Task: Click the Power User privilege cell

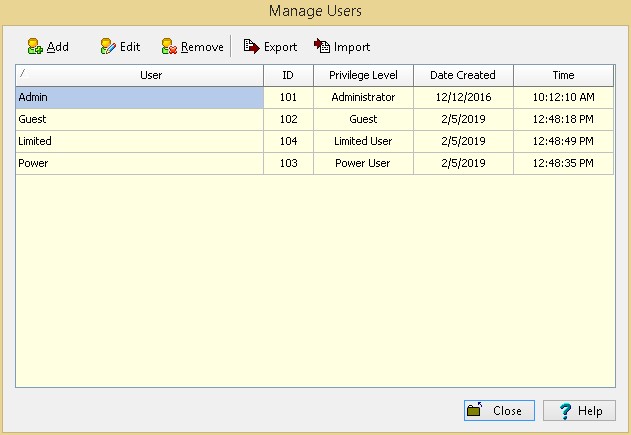Action: tap(363, 163)
